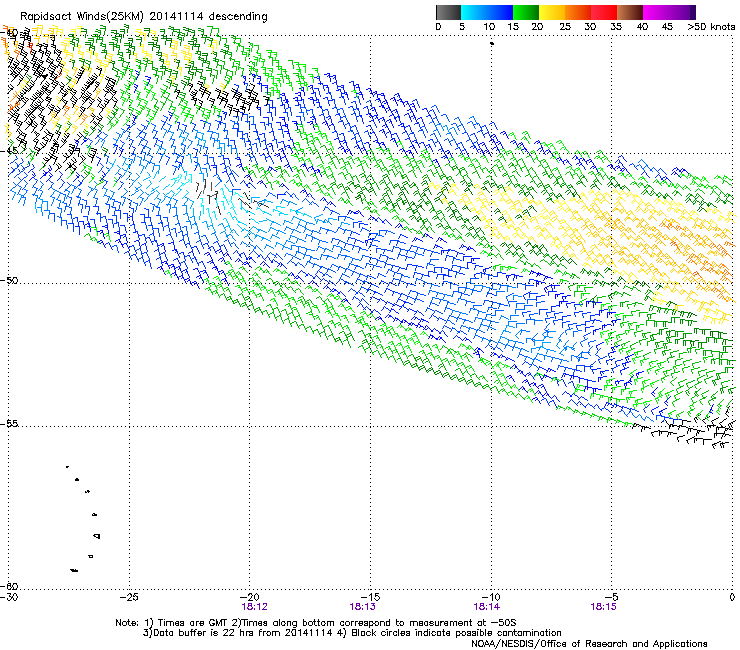Viewport: 740px width, 650px height.
Task: Pick the orange 25-30 knots legend segment
Action: click(578, 12)
